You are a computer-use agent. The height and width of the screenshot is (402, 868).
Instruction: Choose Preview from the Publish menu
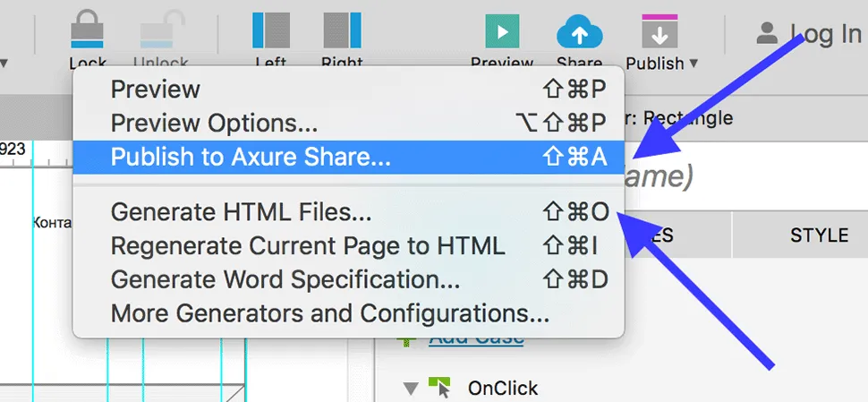(156, 90)
